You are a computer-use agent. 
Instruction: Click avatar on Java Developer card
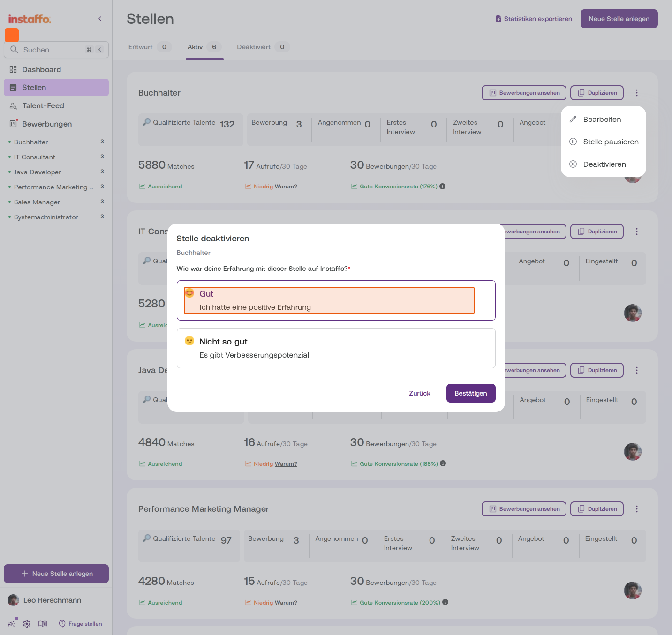[633, 452]
